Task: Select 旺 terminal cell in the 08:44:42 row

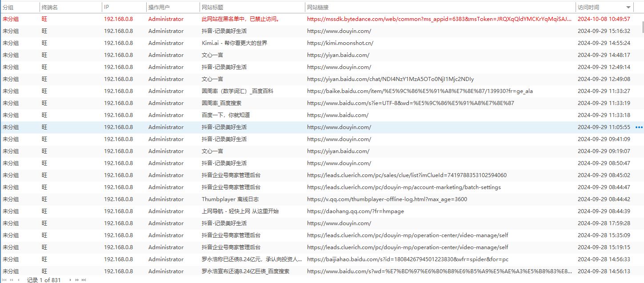Action: (44, 199)
